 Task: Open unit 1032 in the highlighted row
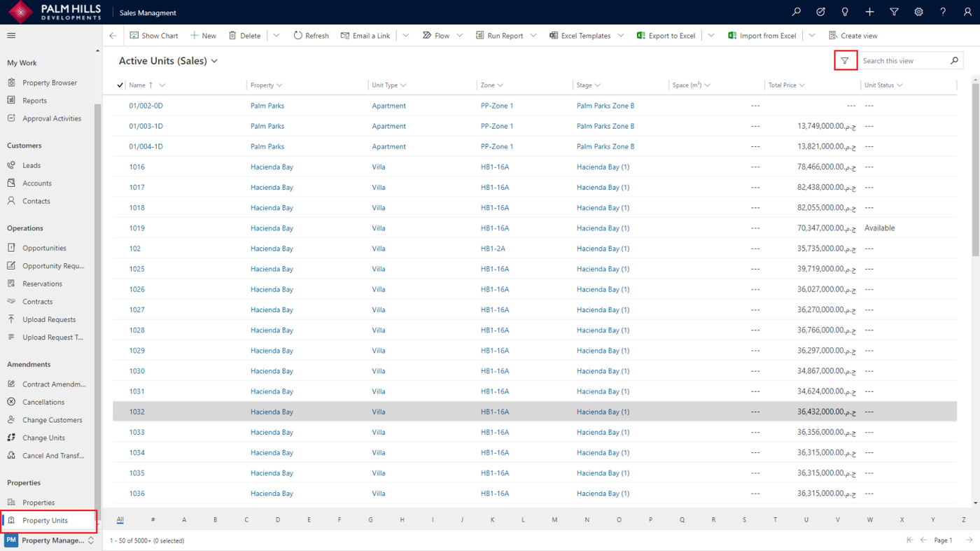[x=136, y=412]
